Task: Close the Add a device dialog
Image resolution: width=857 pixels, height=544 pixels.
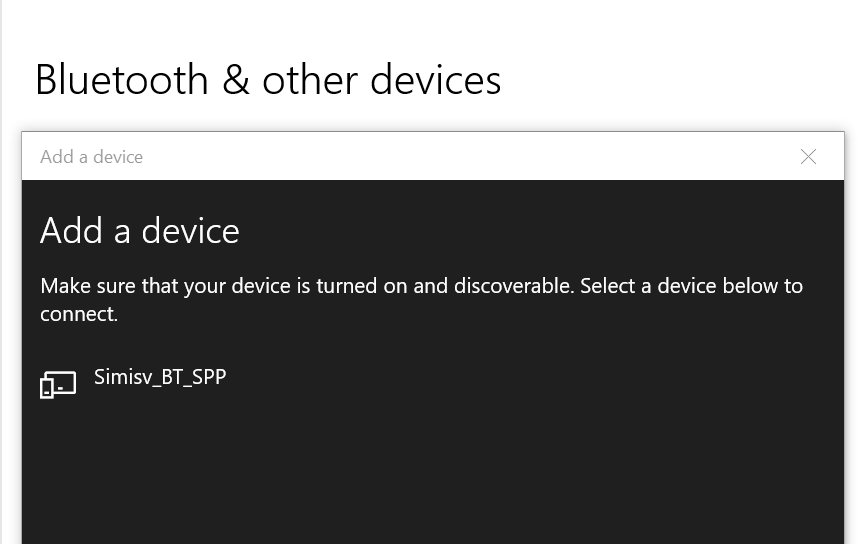Action: click(x=808, y=156)
